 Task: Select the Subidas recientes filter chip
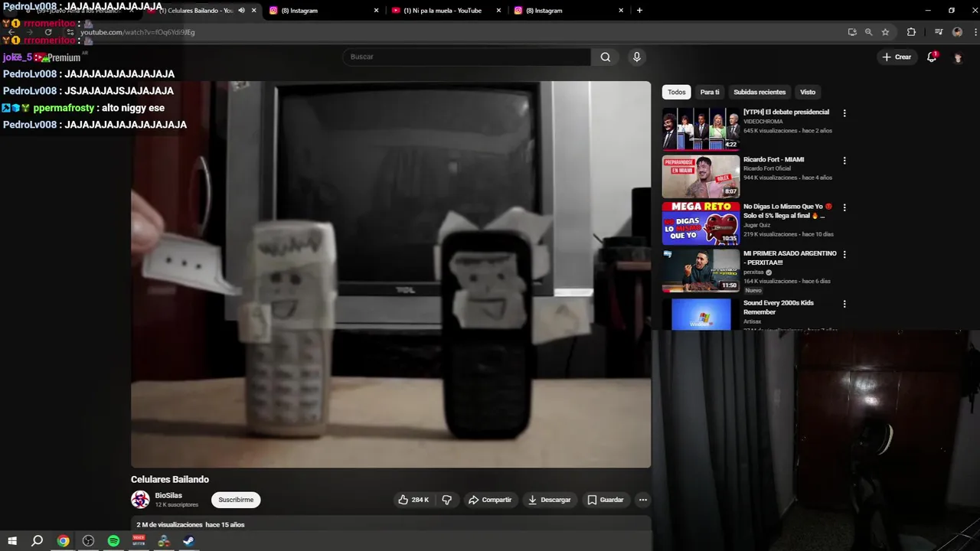point(759,92)
